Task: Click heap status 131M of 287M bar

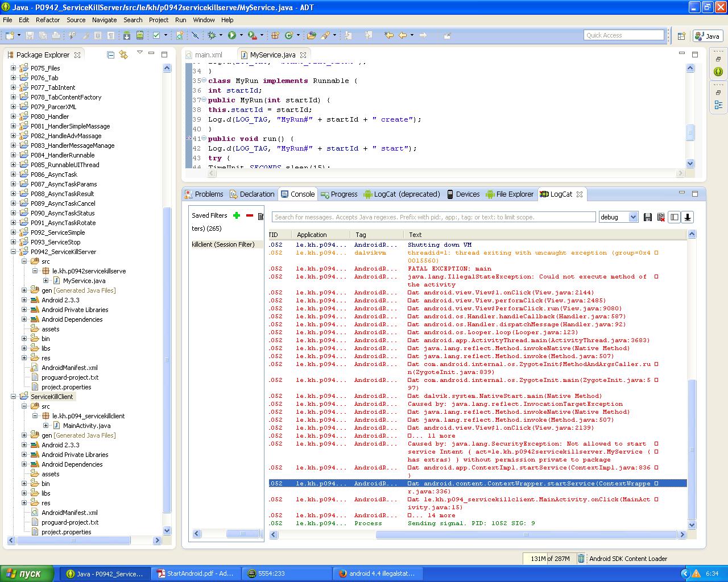Action: (549, 559)
